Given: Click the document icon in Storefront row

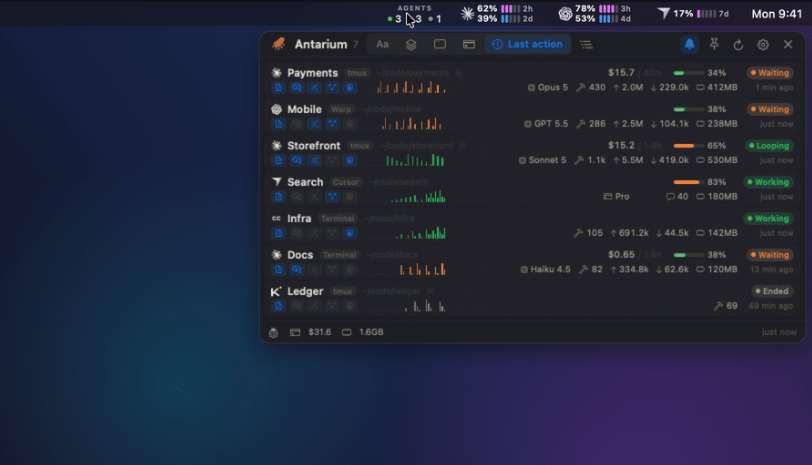Looking at the screenshot, I should tap(279, 161).
